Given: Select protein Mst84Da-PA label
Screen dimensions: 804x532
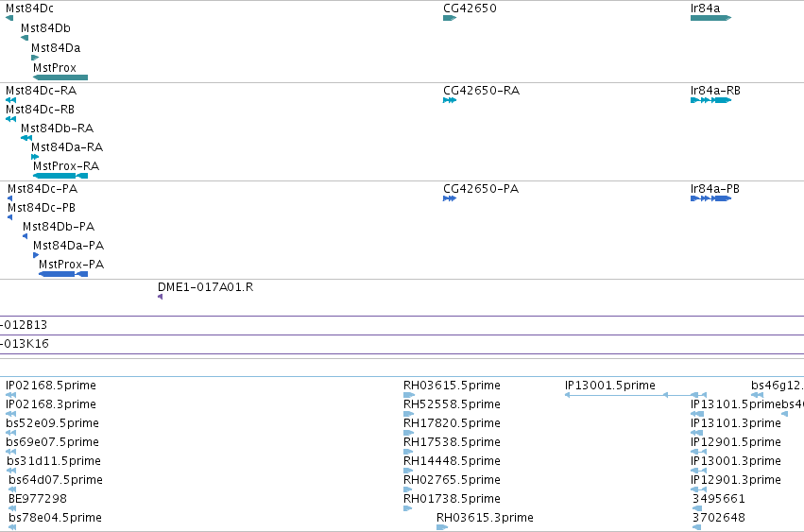Looking at the screenshot, I should (69, 246).
